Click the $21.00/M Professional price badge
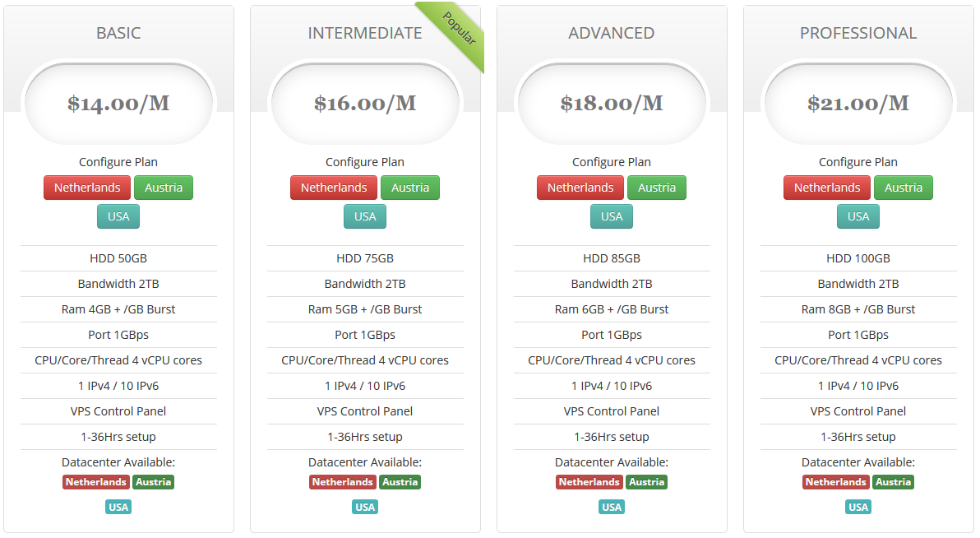Screen dimensions: 980x538 click(858, 104)
